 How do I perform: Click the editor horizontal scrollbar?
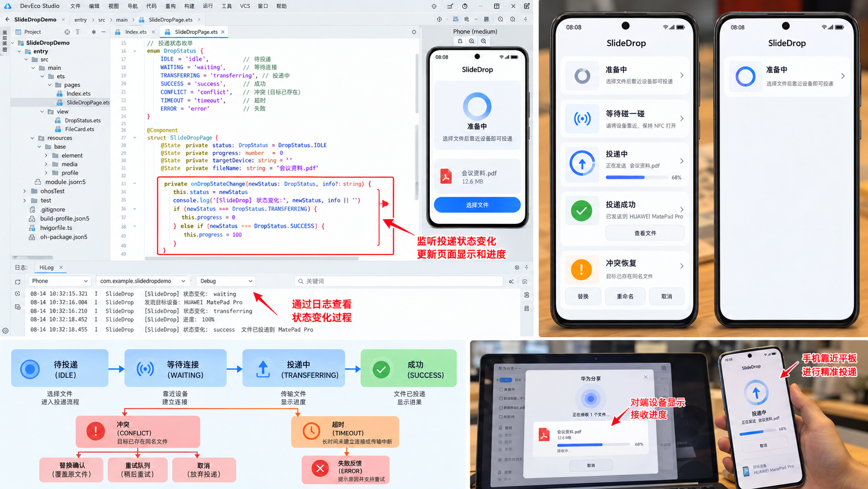[x=252, y=258]
